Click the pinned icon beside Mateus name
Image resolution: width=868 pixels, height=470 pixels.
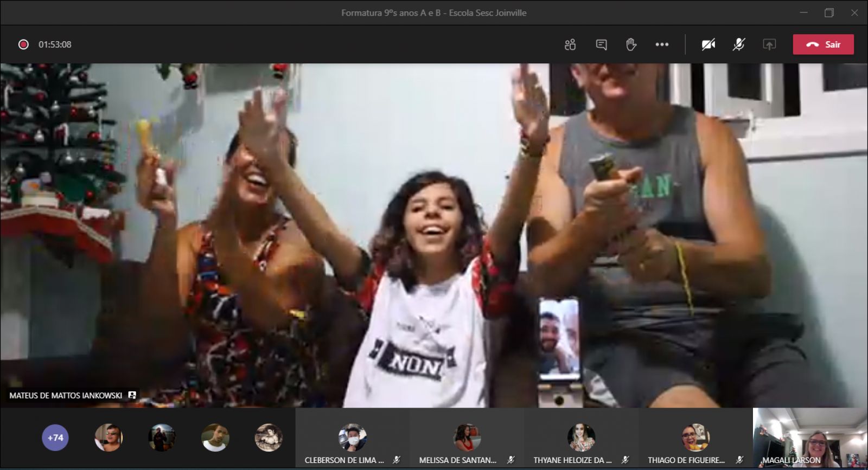[132, 395]
